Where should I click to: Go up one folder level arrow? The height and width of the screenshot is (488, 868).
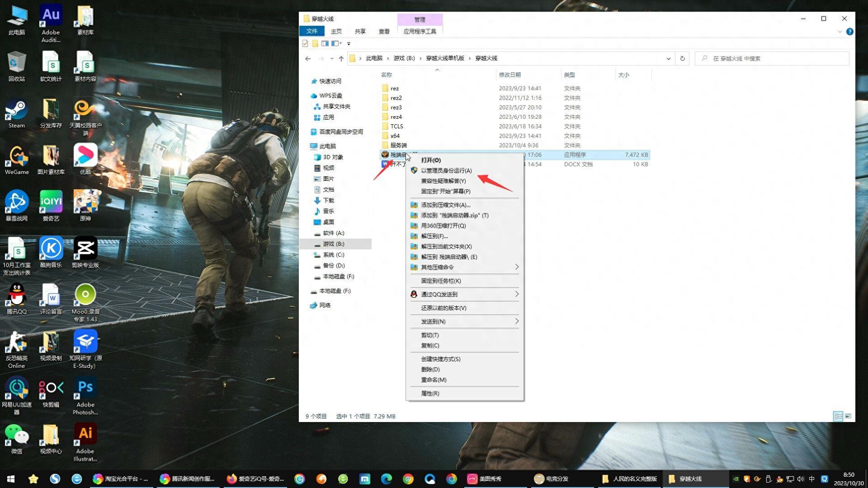[x=341, y=58]
